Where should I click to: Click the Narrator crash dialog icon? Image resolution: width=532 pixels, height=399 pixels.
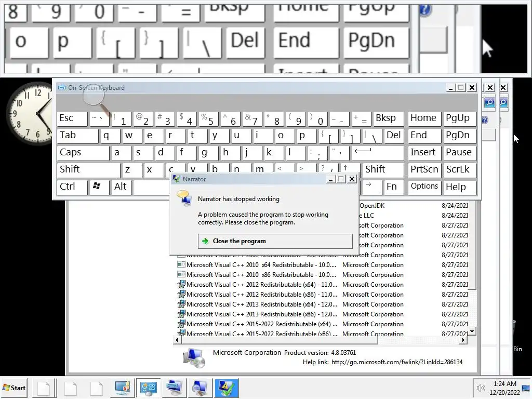click(184, 198)
